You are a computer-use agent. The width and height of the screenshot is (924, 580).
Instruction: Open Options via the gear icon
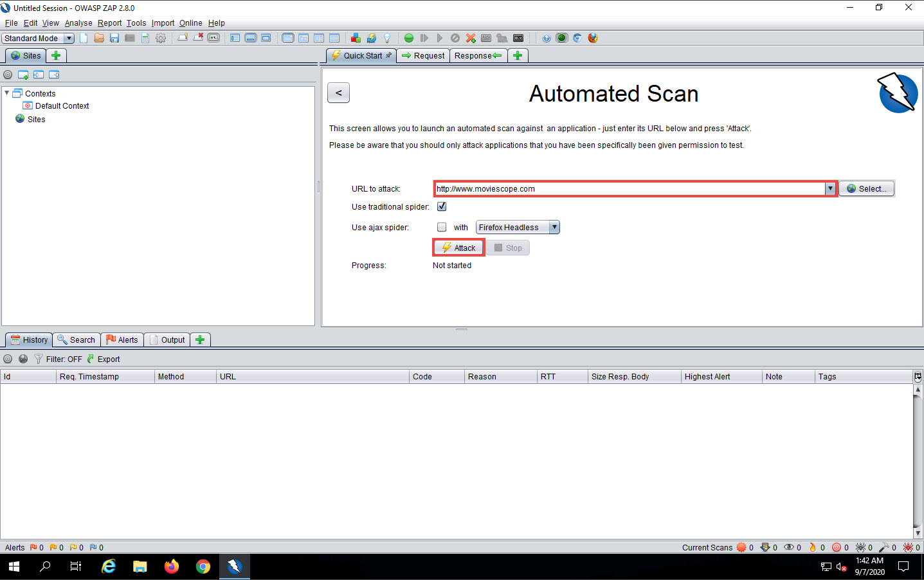tap(161, 38)
